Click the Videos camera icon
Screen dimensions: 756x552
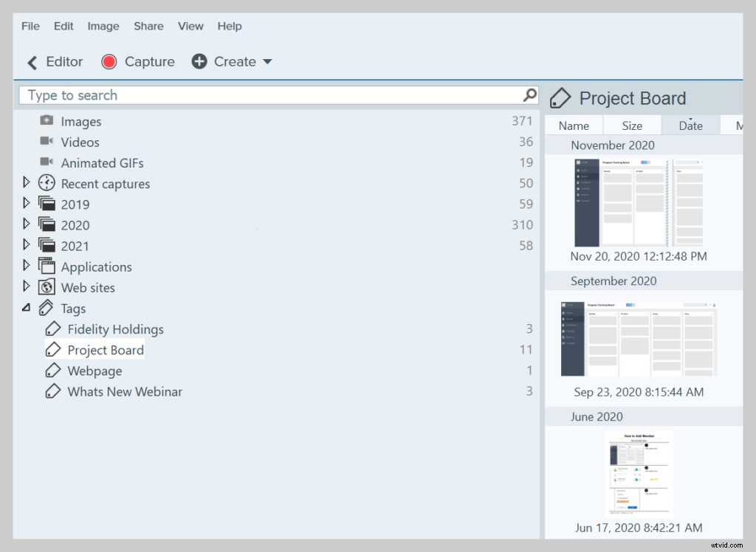click(46, 142)
